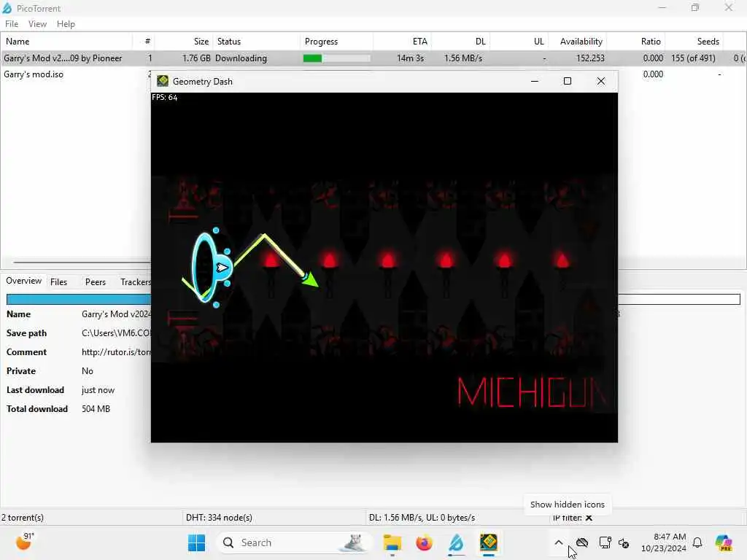Open the Help menu in PicoTorrent
Screen dimensions: 747x560
pos(66,24)
